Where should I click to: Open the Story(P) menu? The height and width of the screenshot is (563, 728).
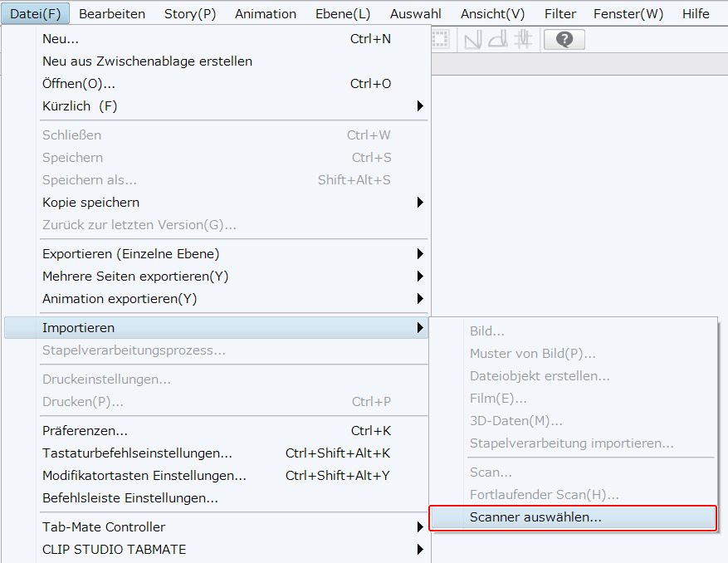pos(190,14)
